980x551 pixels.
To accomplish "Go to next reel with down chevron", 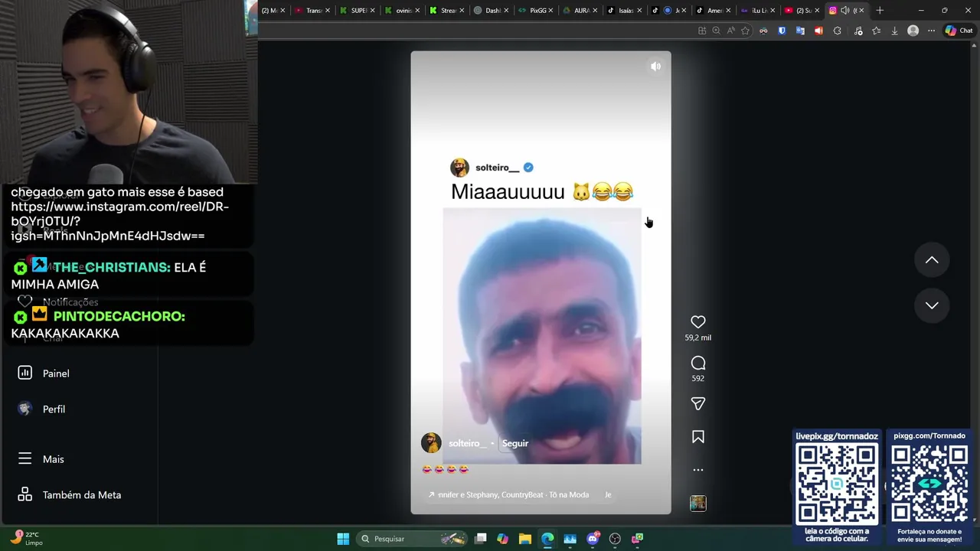I will [932, 305].
